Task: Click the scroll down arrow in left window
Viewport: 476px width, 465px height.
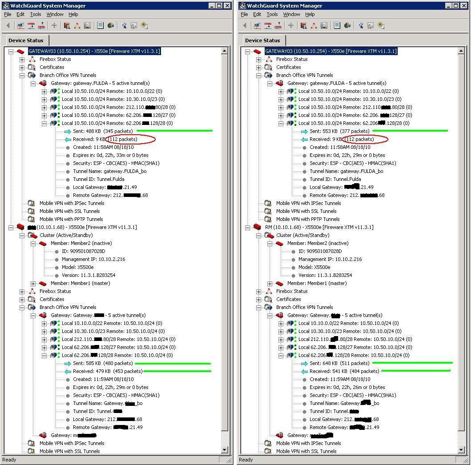Action: [224, 450]
